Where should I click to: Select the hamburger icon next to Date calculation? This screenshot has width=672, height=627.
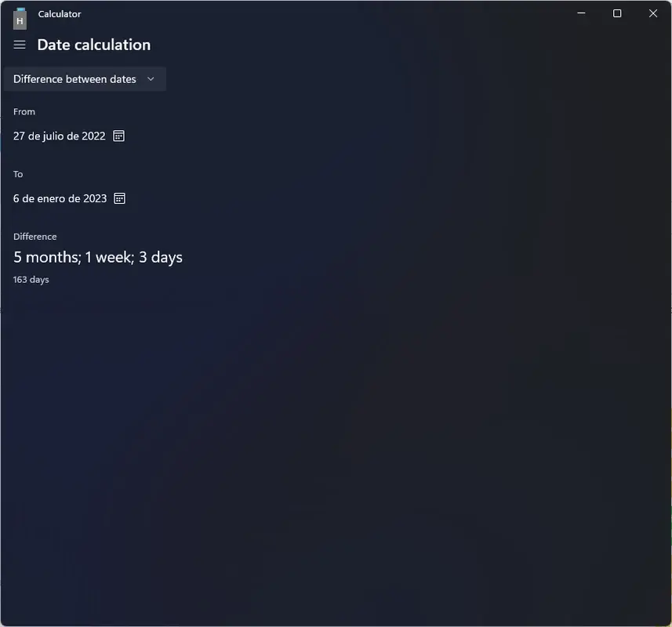point(19,45)
